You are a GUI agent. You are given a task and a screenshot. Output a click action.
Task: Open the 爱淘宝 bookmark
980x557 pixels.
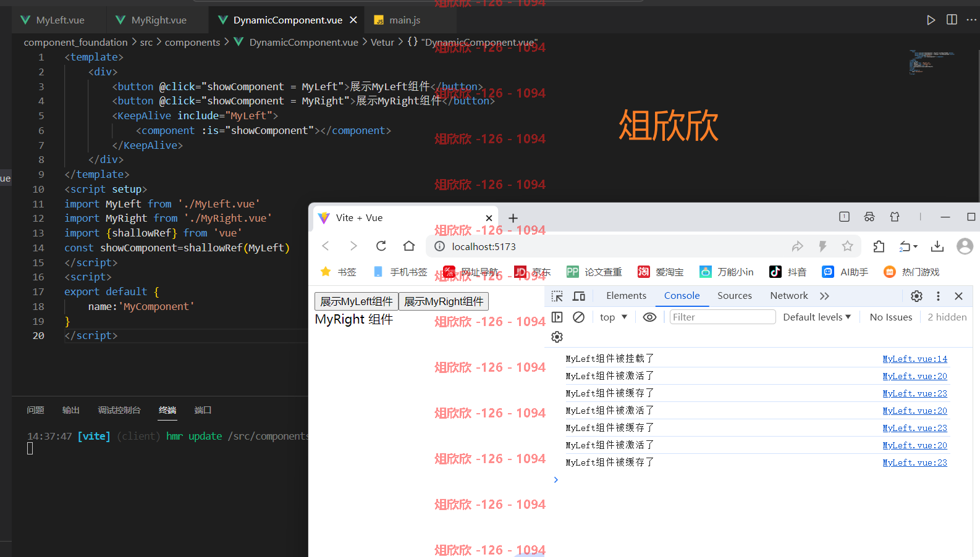[x=661, y=272]
